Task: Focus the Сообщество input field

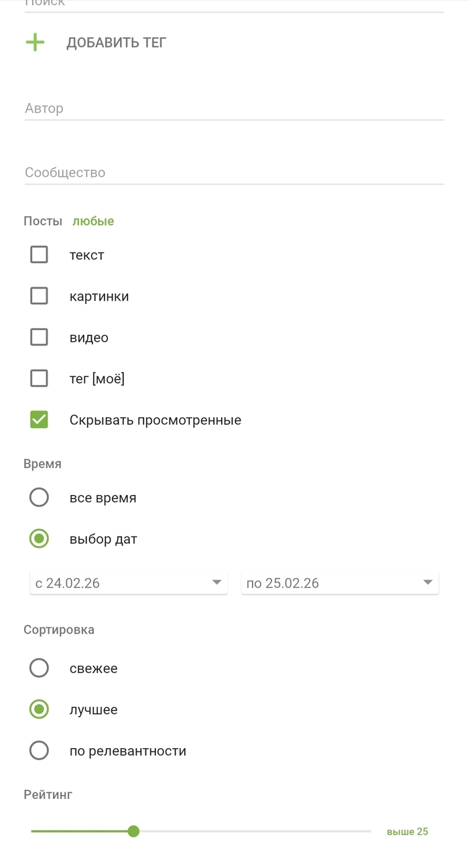Action: coord(234,173)
